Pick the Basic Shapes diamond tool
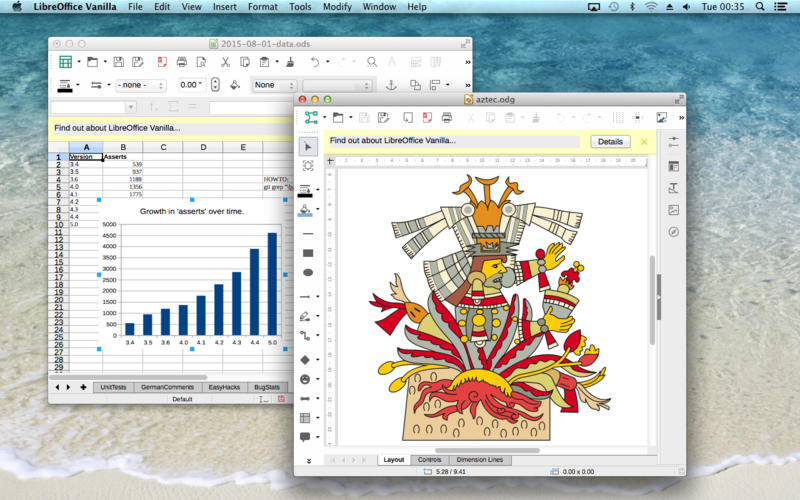The height and width of the screenshot is (500, 800). pyautogui.click(x=305, y=360)
